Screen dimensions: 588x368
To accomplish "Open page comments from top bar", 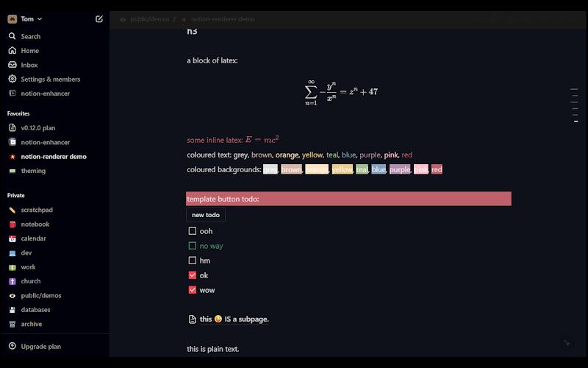I will [495, 19].
